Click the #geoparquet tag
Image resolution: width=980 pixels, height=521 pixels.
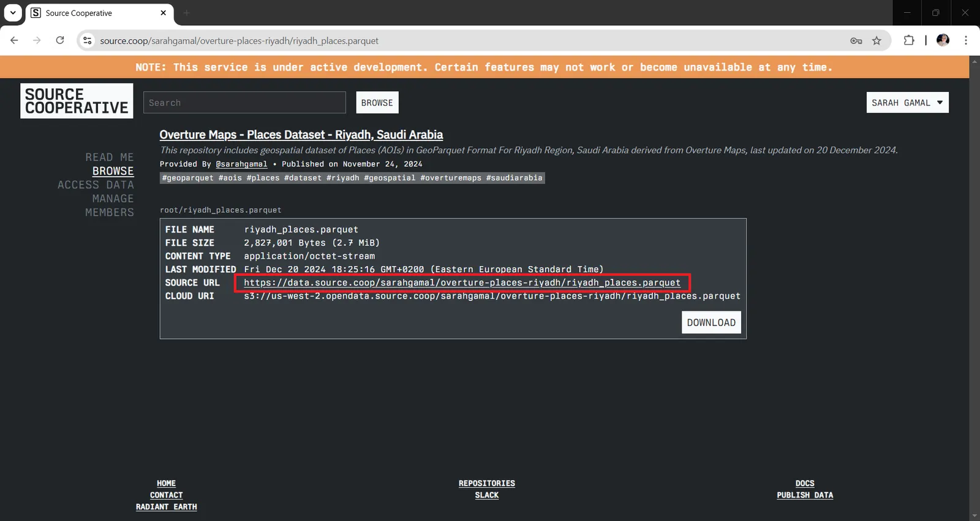pos(188,178)
